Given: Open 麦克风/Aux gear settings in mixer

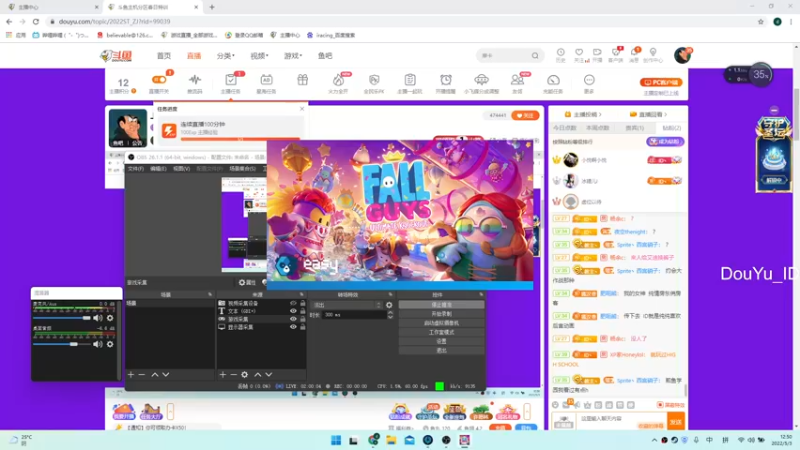Looking at the screenshot, I should click(x=110, y=318).
